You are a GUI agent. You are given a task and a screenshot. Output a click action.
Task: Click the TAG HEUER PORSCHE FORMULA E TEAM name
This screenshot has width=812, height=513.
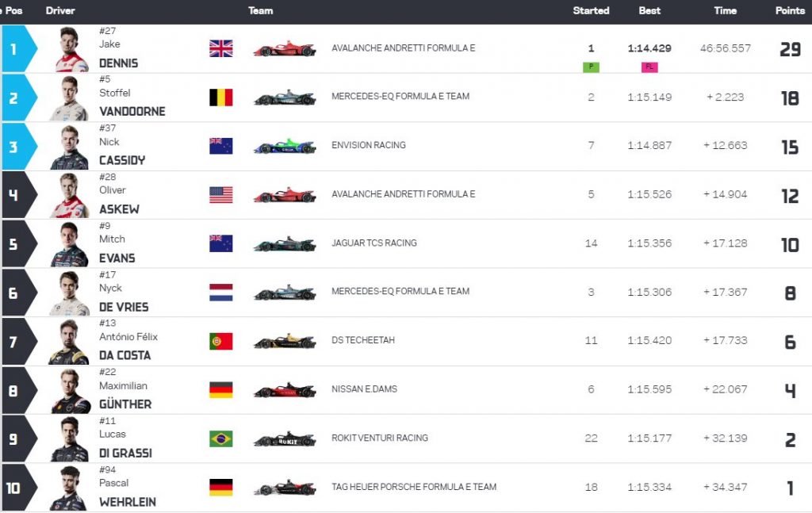[414, 487]
